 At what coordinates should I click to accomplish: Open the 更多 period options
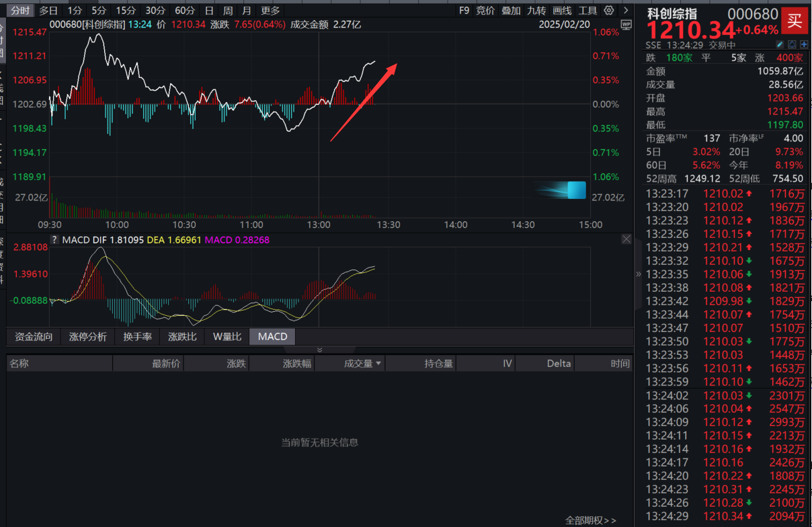click(x=270, y=10)
